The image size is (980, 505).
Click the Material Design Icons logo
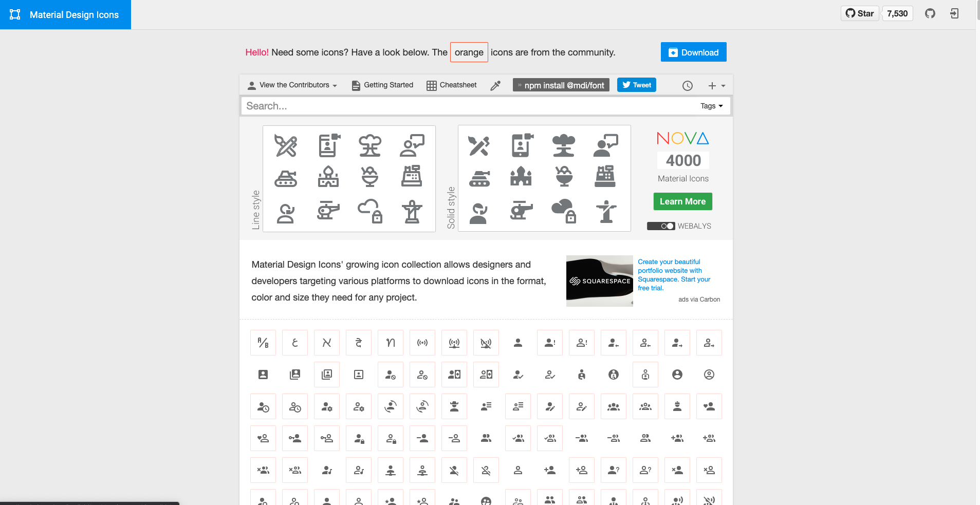(x=15, y=14)
